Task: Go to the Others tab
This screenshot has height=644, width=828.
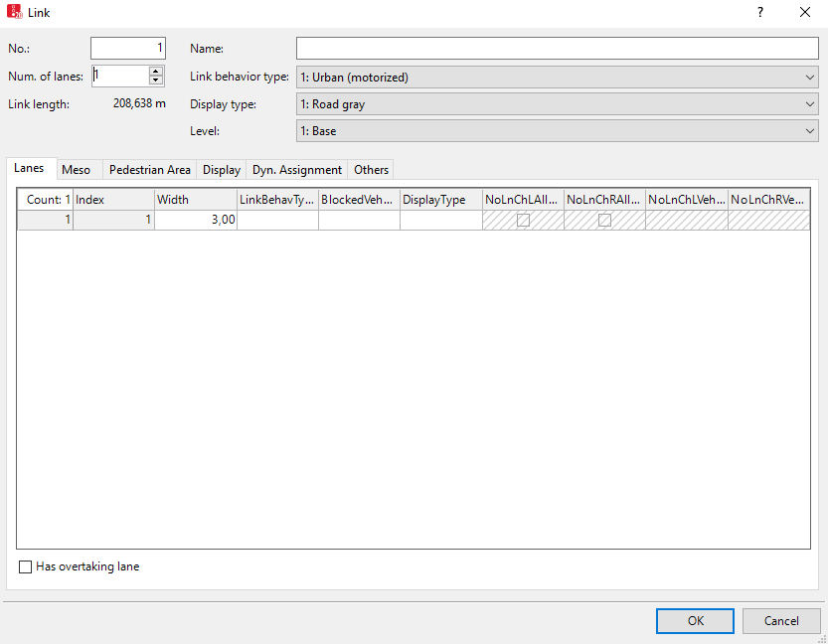Action: click(371, 170)
